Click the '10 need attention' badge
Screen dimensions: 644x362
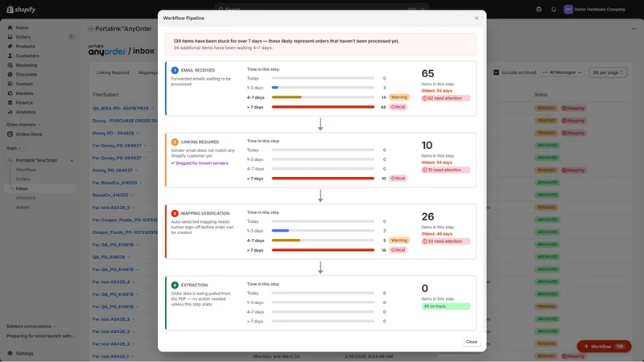tap(446, 170)
